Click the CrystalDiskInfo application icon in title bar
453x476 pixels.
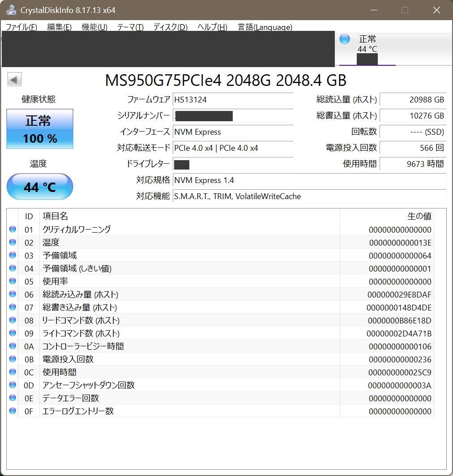click(10, 9)
